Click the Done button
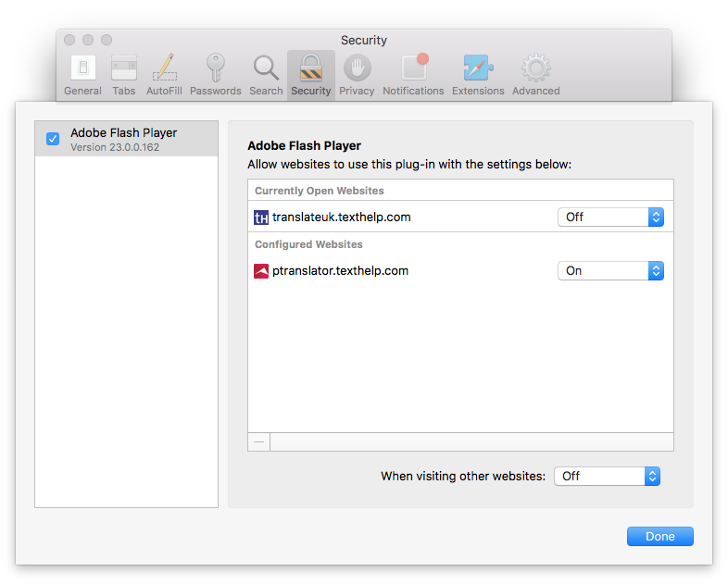The height and width of the screenshot is (584, 728). pos(660,536)
